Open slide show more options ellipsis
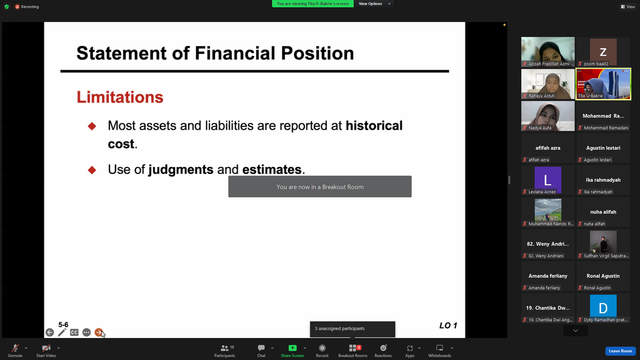Image resolution: width=640 pixels, height=360 pixels. pyautogui.click(x=87, y=332)
